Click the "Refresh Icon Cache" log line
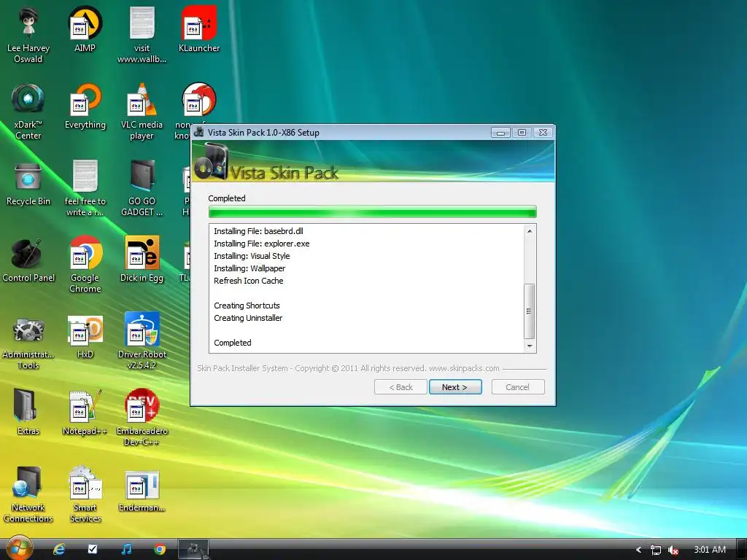Screen dimensions: 747x560 click(x=248, y=281)
